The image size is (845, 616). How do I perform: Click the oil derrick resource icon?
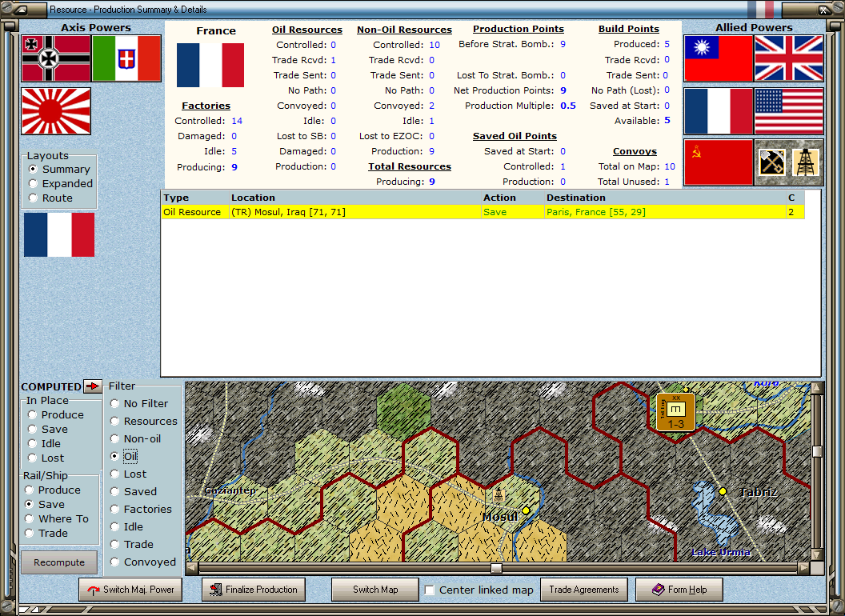(x=807, y=161)
